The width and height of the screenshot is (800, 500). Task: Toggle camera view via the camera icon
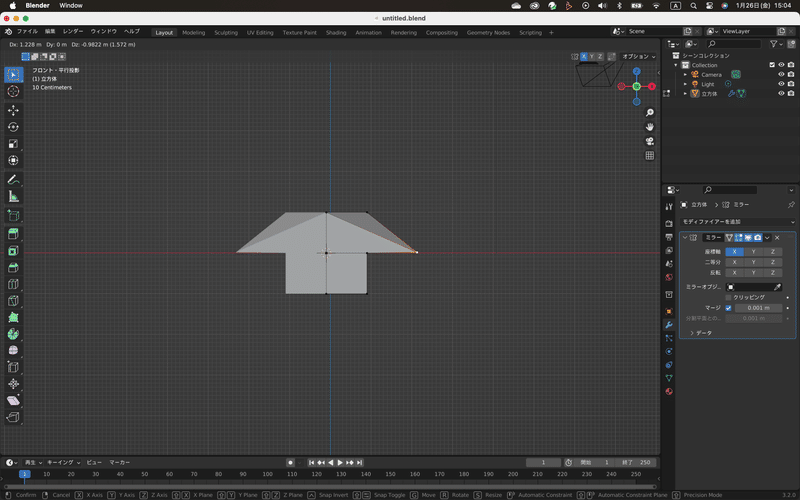[649, 141]
